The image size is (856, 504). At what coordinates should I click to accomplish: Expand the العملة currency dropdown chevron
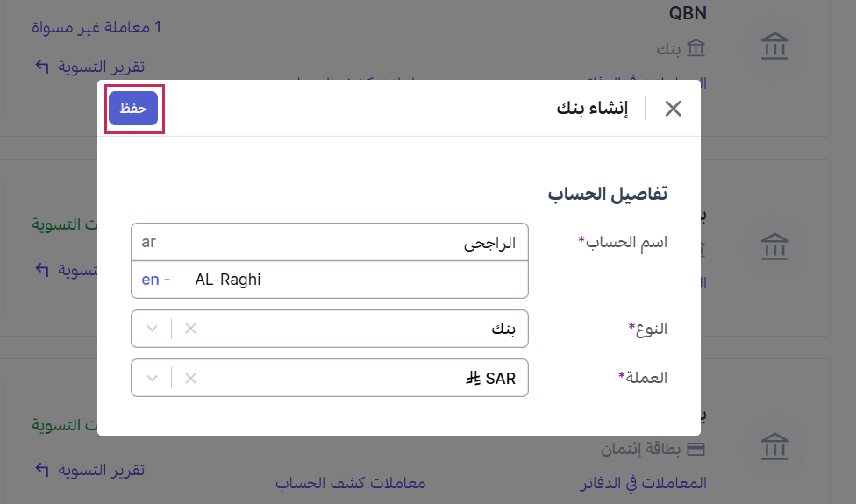153,379
